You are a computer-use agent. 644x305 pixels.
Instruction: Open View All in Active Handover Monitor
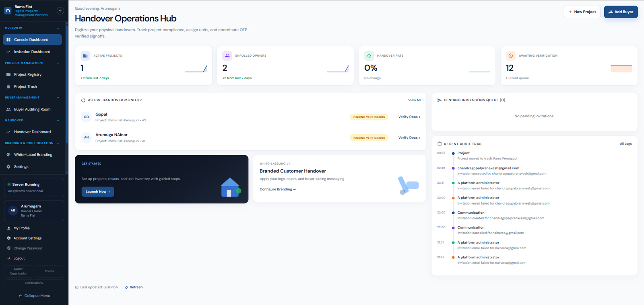tap(414, 100)
